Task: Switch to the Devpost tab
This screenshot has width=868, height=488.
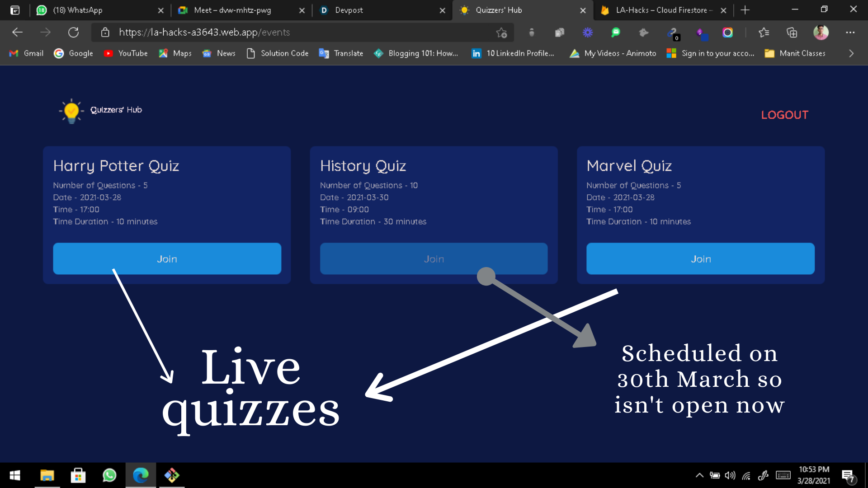Action: (x=349, y=10)
